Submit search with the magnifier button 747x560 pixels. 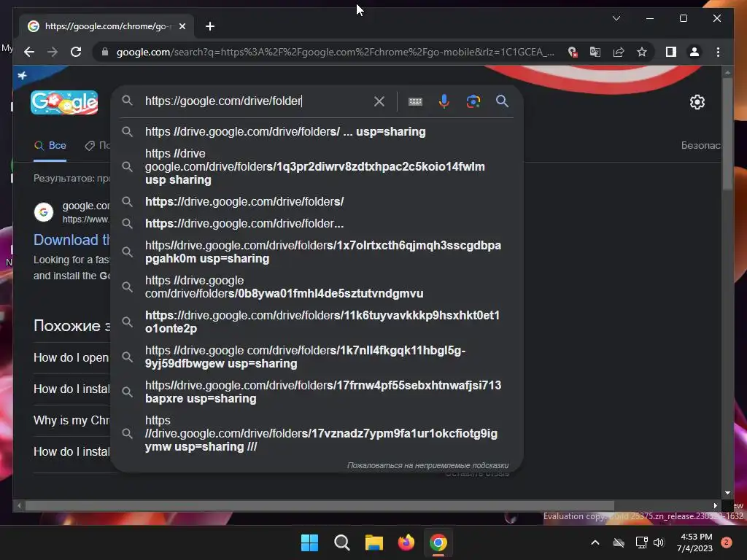click(x=502, y=101)
